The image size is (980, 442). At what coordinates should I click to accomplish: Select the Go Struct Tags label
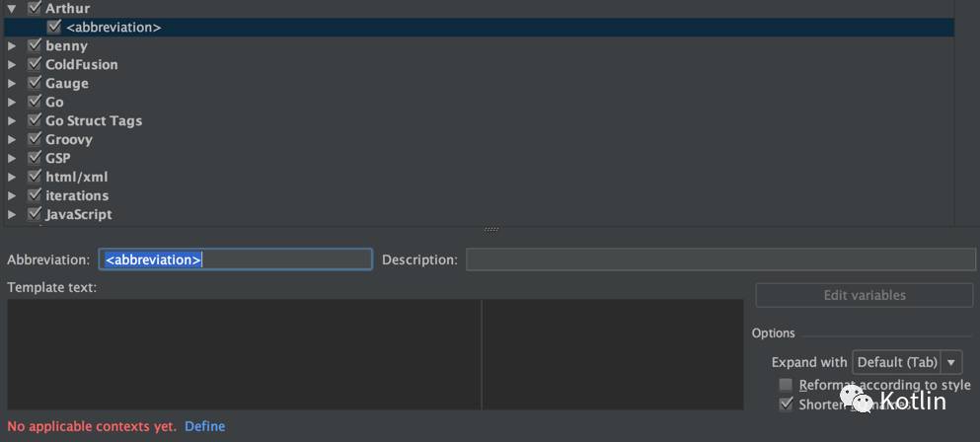click(94, 121)
